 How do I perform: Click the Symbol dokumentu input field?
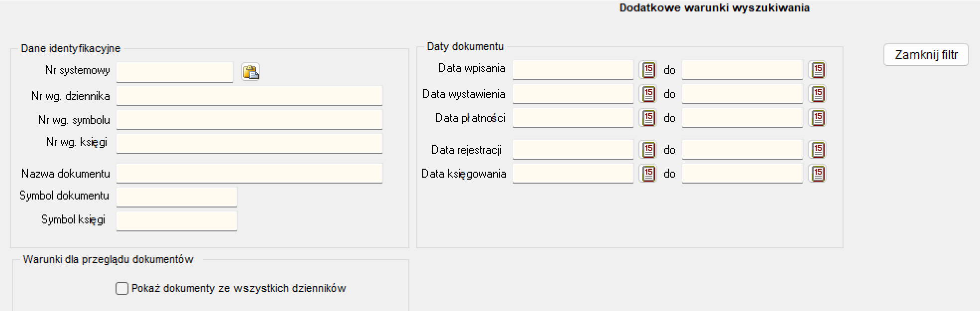(x=177, y=197)
